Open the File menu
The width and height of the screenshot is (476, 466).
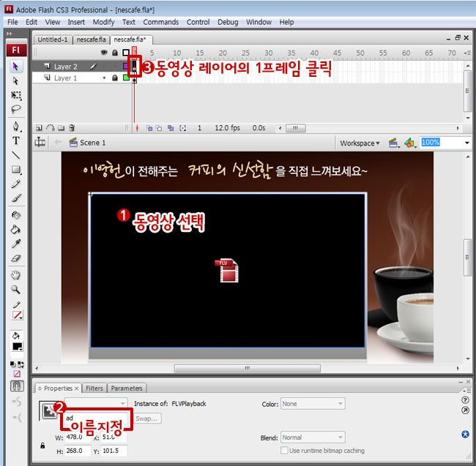tap(12, 22)
